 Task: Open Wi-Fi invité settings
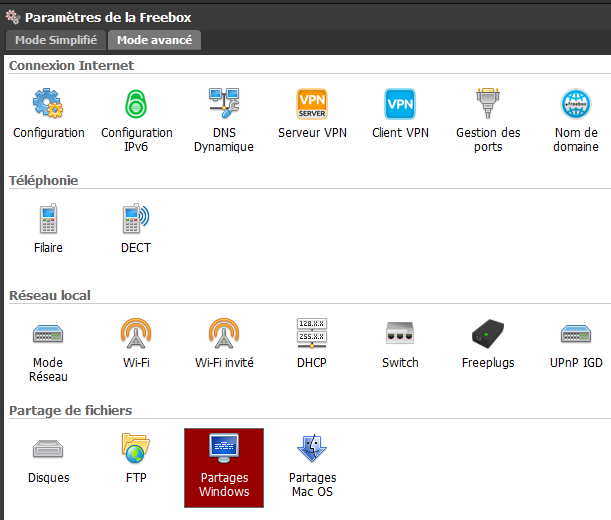[x=224, y=334]
